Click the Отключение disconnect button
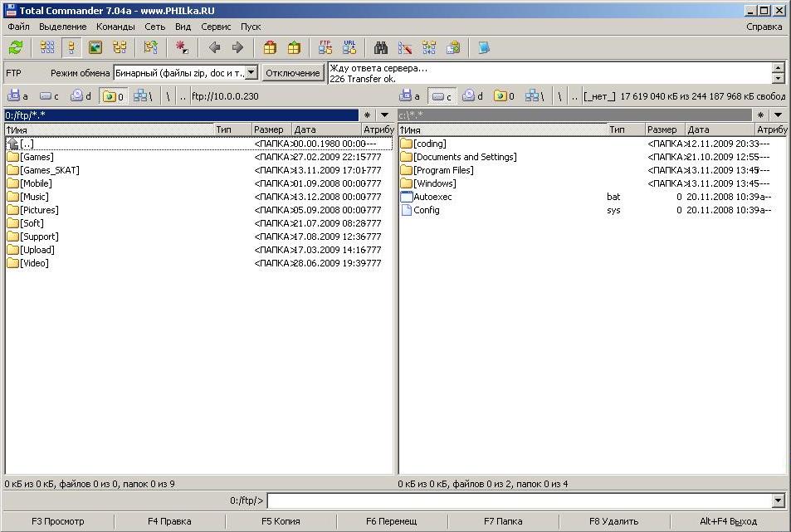Viewport: 791px width, 532px height. pos(292,73)
